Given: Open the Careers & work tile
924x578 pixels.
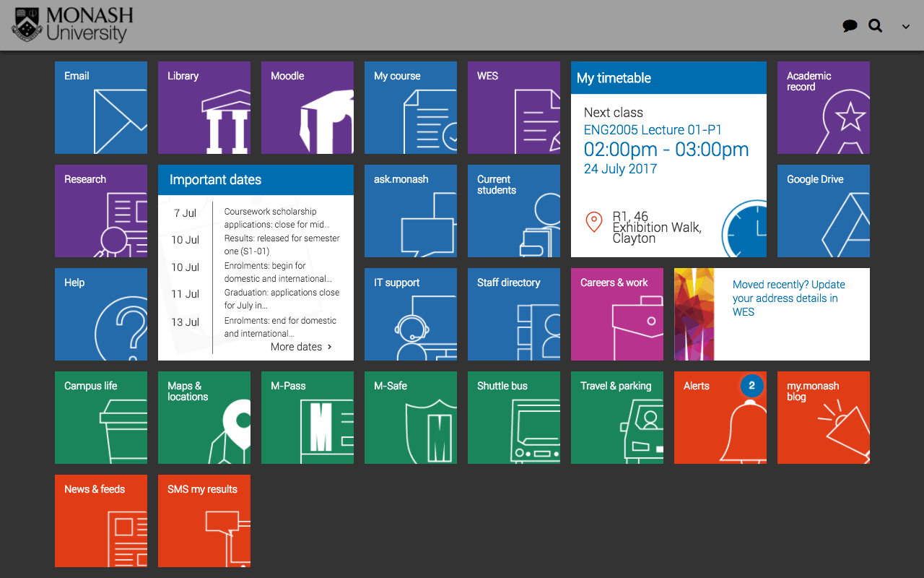Looking at the screenshot, I should pyautogui.click(x=617, y=314).
